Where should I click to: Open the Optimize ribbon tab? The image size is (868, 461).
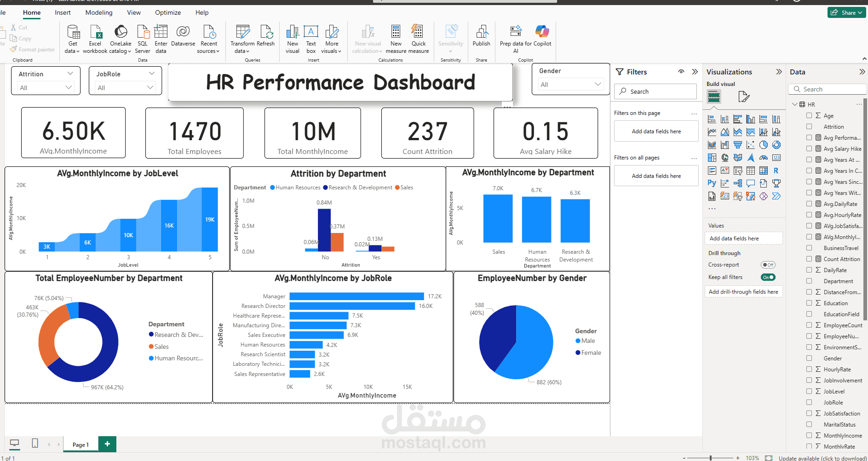(168, 12)
